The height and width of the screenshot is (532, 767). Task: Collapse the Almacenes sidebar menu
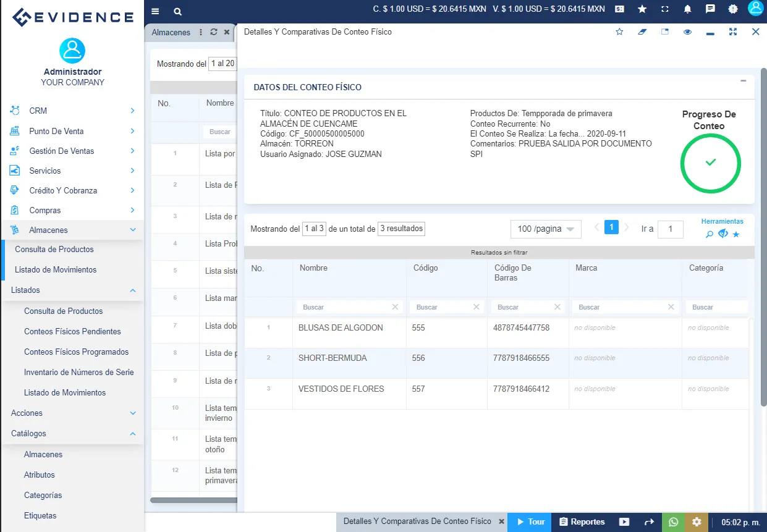(x=72, y=229)
